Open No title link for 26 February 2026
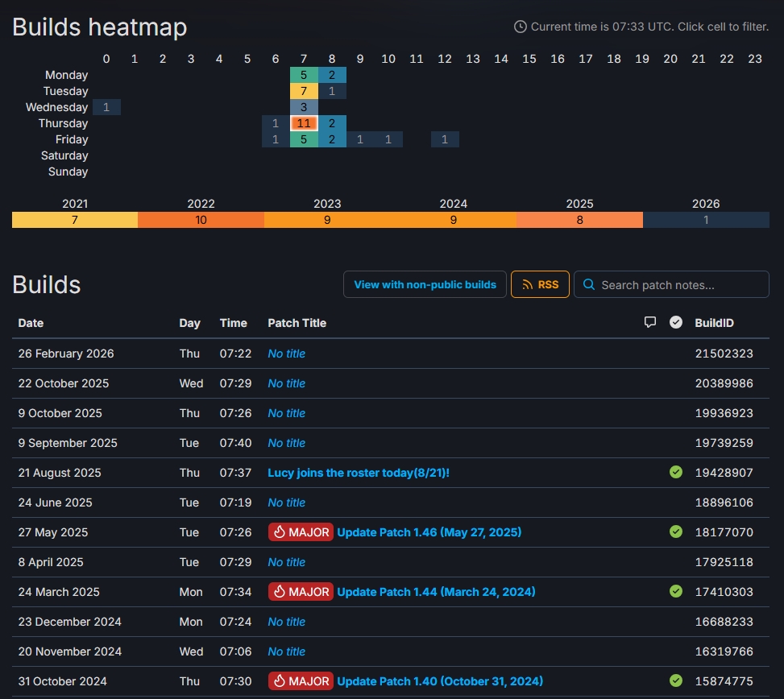Image resolution: width=784 pixels, height=699 pixels. click(287, 354)
